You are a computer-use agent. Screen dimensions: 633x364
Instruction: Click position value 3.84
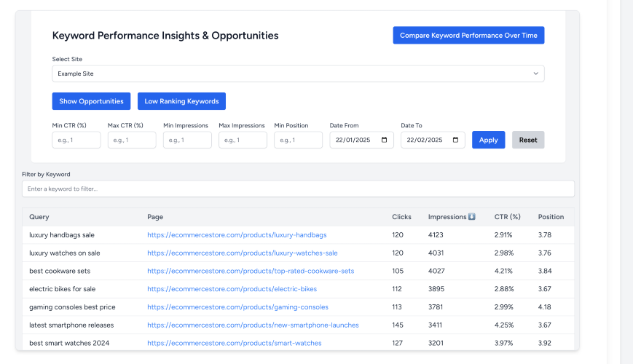coord(545,271)
